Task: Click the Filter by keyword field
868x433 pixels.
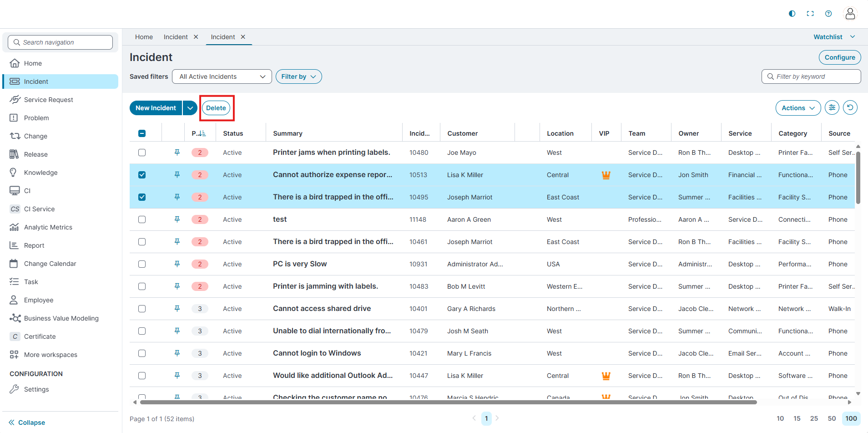Action: (814, 76)
